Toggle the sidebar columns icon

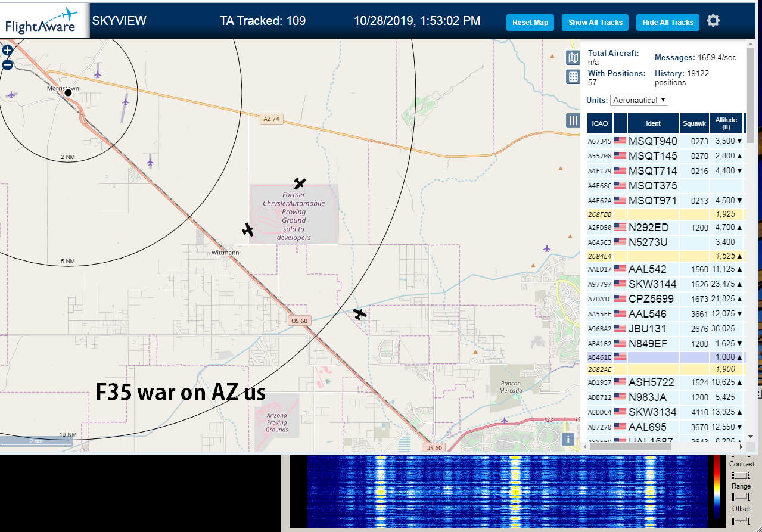pyautogui.click(x=573, y=121)
